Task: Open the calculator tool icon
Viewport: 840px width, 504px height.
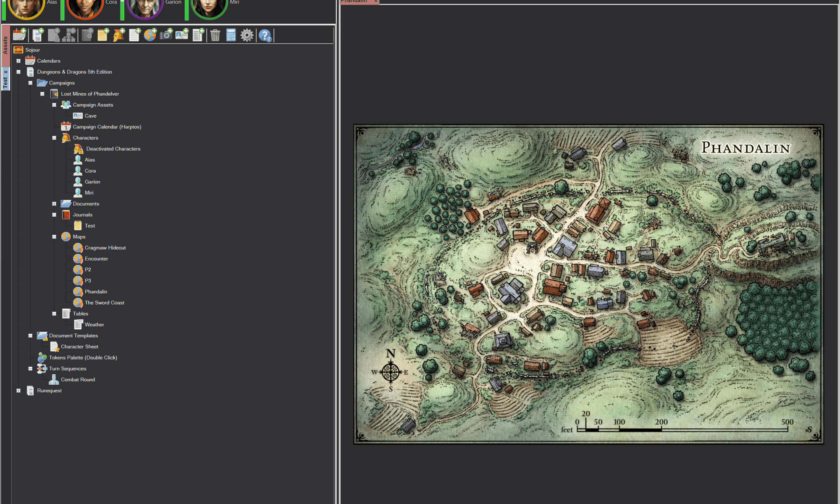Action: point(231,35)
